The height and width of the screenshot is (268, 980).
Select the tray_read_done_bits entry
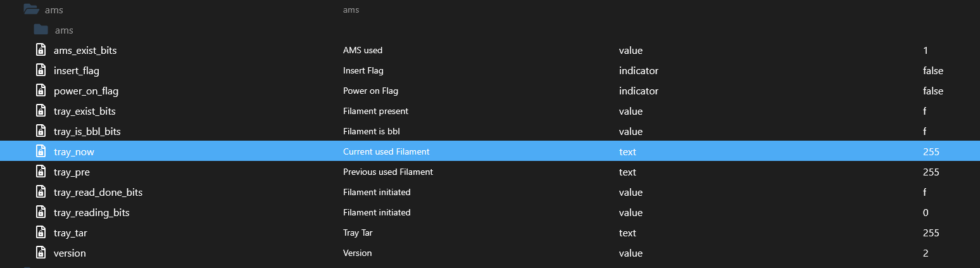tap(94, 192)
